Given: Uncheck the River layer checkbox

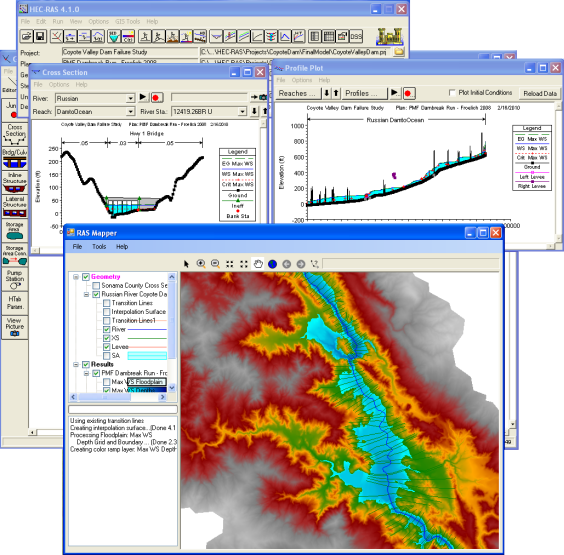Looking at the screenshot, I should pyautogui.click(x=106, y=329).
